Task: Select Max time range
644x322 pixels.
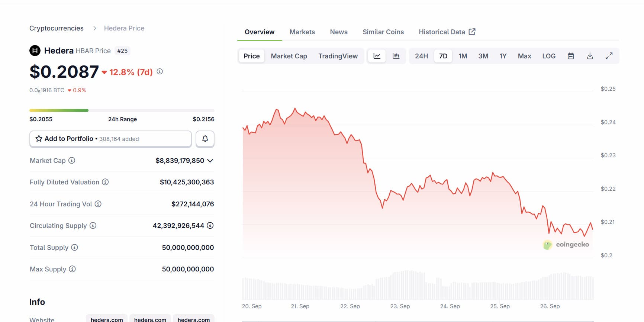Action: tap(524, 56)
